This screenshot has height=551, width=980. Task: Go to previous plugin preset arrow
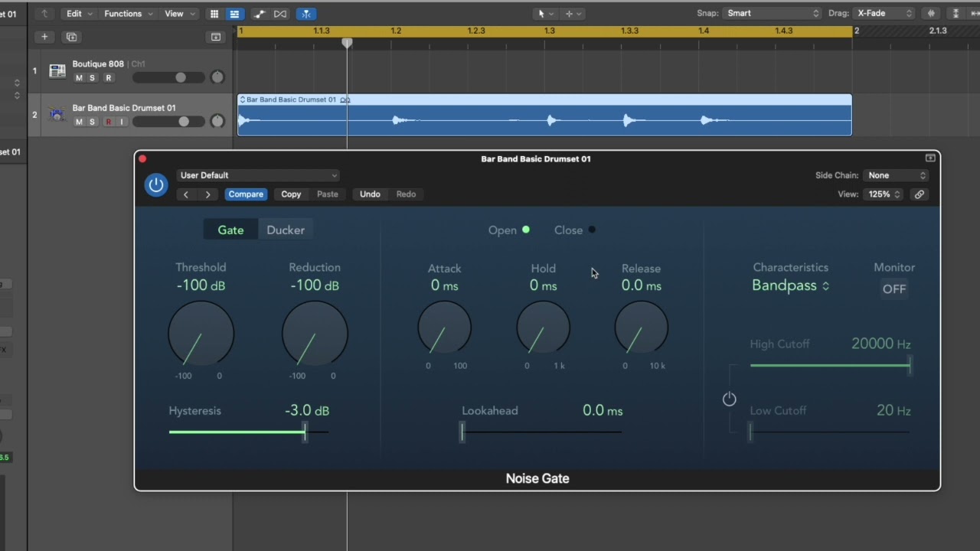(185, 194)
